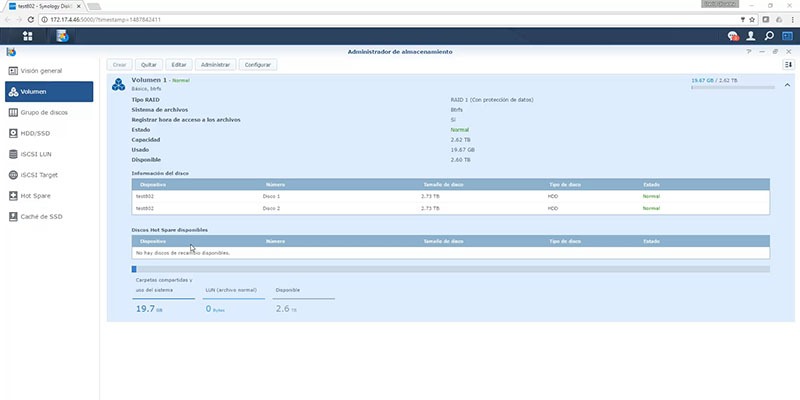Click the 2.62 TB Capacidad value

[x=460, y=140]
